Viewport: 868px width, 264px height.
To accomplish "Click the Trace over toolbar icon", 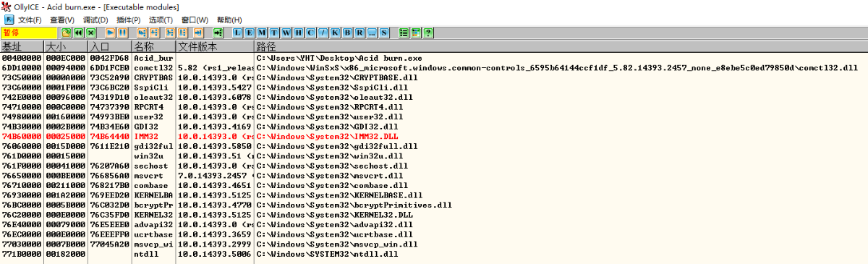I will tap(182, 33).
